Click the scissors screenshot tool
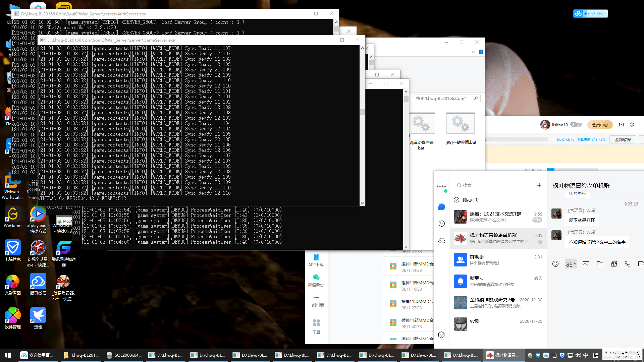This screenshot has height=362, width=644. (569, 264)
